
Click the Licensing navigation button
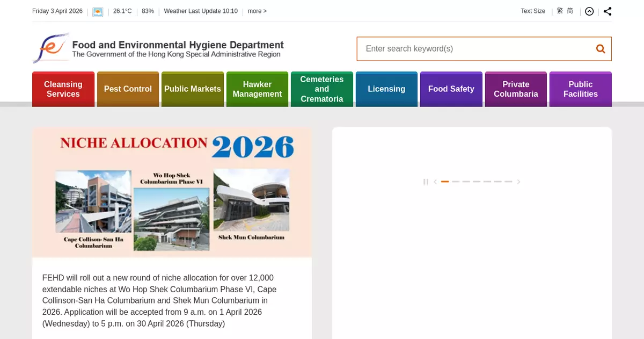click(x=386, y=89)
